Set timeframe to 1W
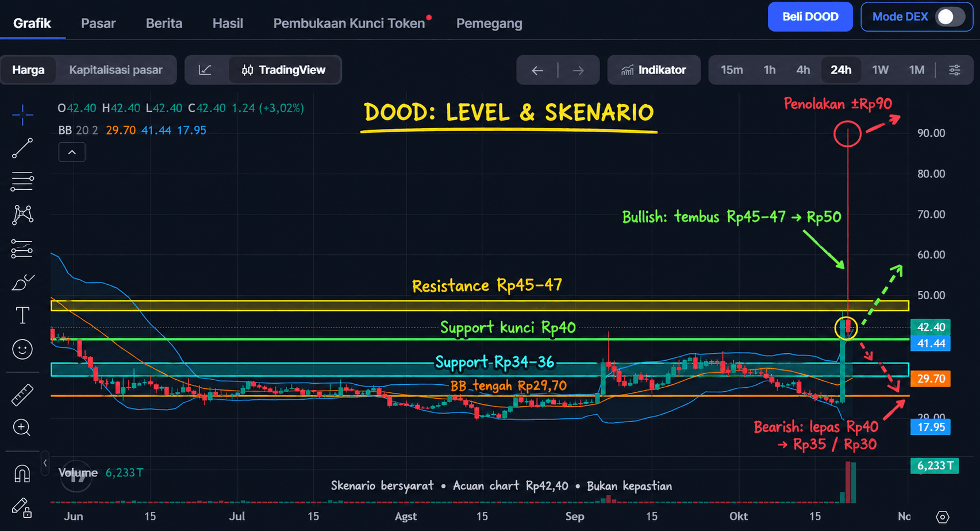The image size is (980, 531). (880, 70)
